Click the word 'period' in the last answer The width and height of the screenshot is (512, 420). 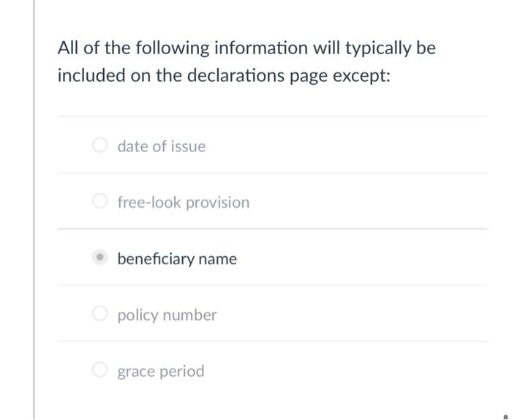182,372
